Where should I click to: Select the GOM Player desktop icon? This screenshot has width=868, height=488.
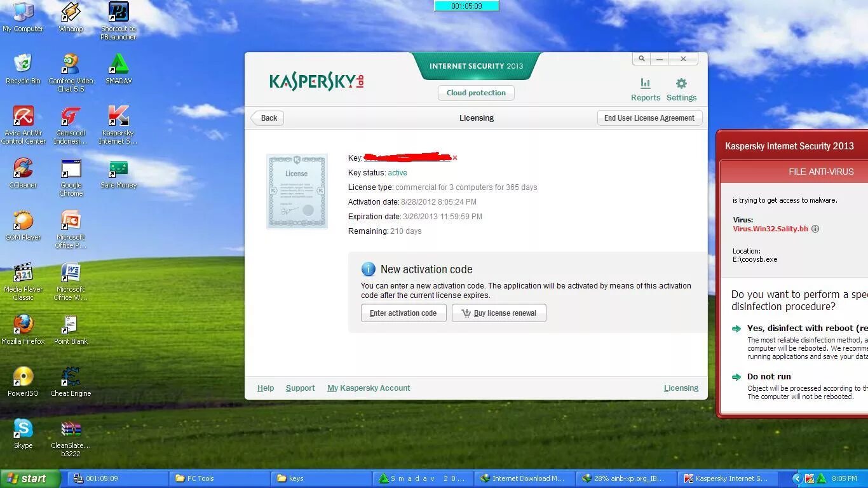23,226
